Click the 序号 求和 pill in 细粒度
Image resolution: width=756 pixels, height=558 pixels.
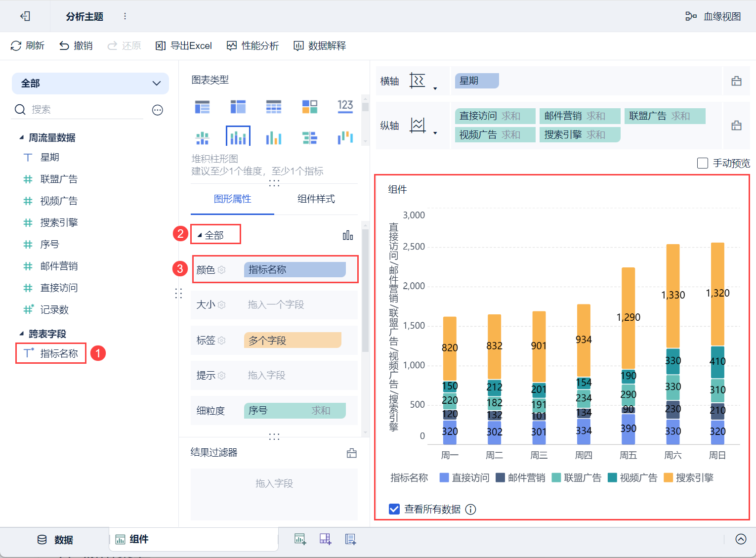(x=295, y=411)
